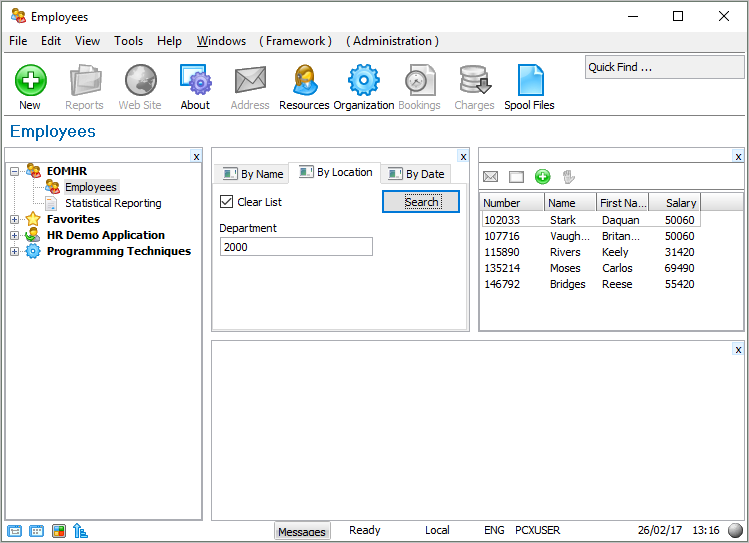Image resolution: width=749 pixels, height=543 pixels.
Task: Open the About toolbar icon
Action: 195,81
